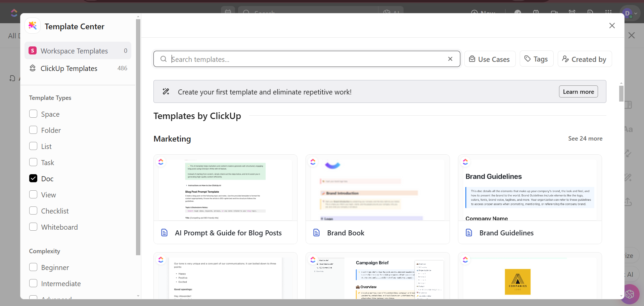
Task: Click See 24 more link
Action: pos(585,139)
